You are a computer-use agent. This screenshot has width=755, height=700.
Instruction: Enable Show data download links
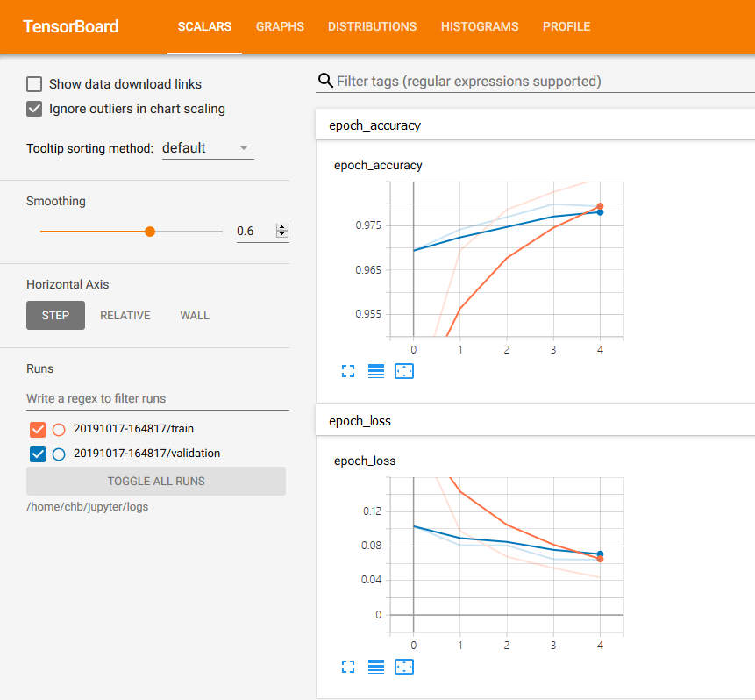click(x=32, y=84)
